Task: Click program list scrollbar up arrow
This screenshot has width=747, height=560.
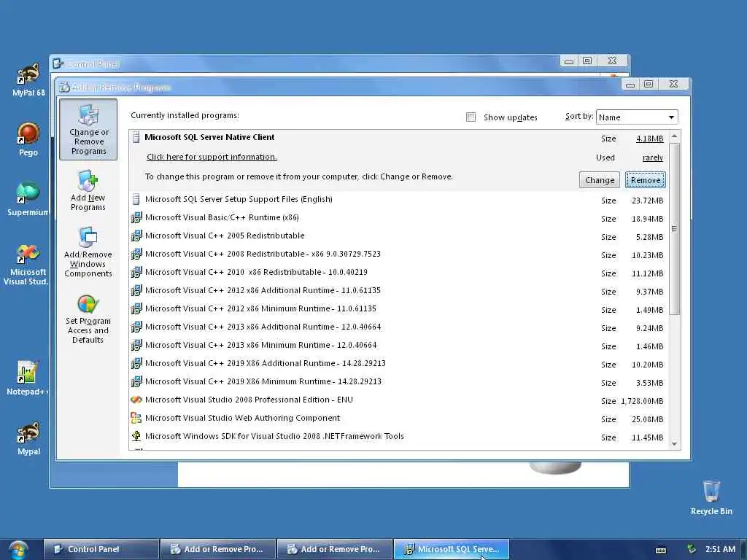Action: 674,136
